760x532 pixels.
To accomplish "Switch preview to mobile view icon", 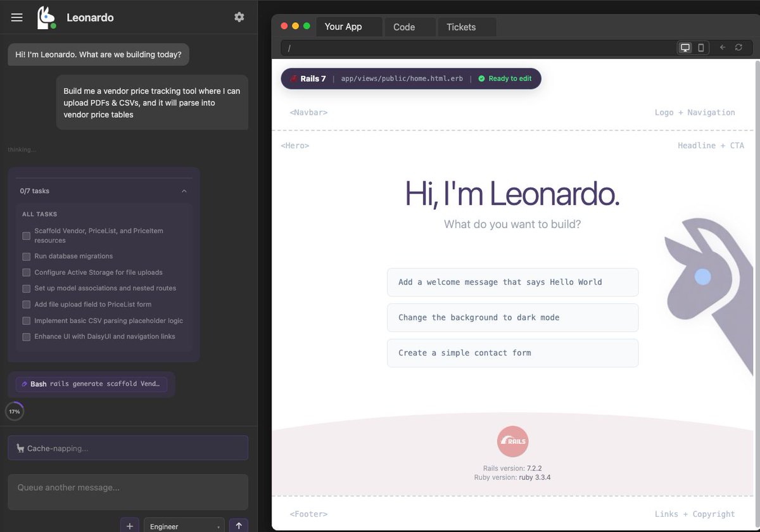I will click(700, 47).
